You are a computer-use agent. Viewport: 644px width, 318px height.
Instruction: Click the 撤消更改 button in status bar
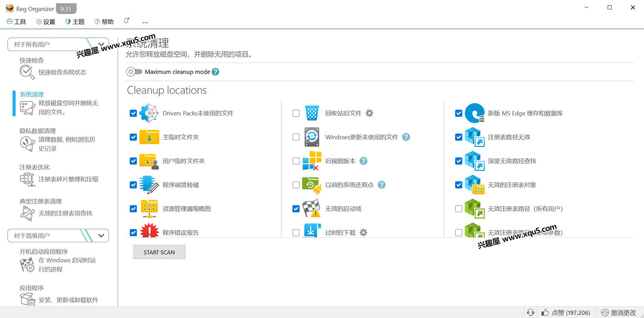(x=618, y=312)
